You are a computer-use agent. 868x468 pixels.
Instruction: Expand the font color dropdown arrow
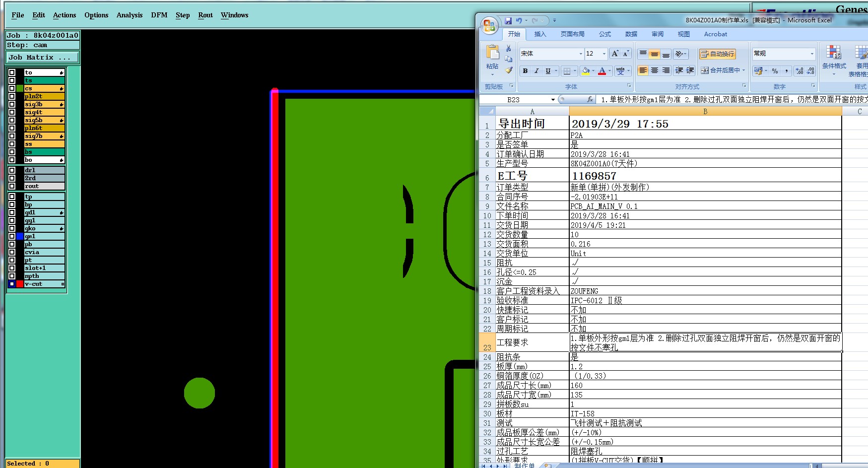click(610, 71)
